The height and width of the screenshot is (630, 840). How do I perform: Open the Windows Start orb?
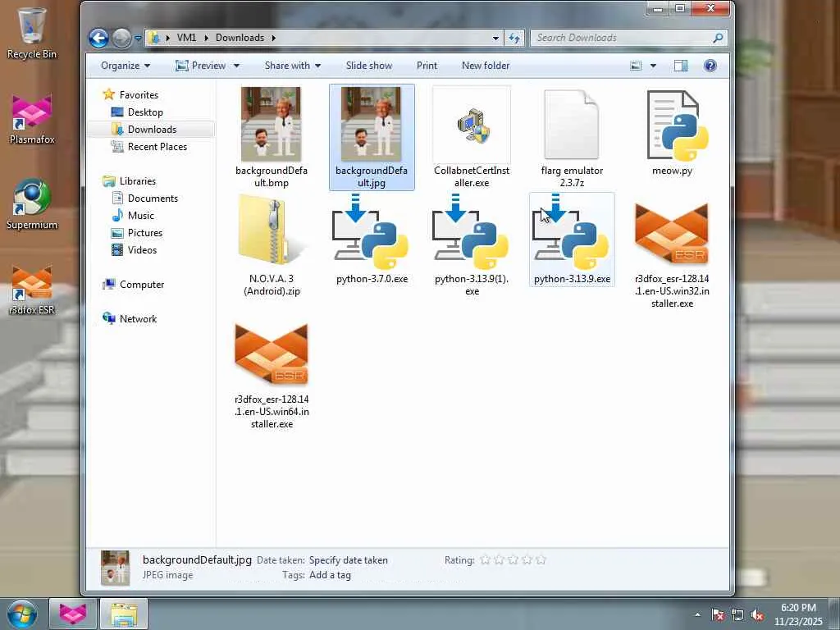[x=22, y=614]
